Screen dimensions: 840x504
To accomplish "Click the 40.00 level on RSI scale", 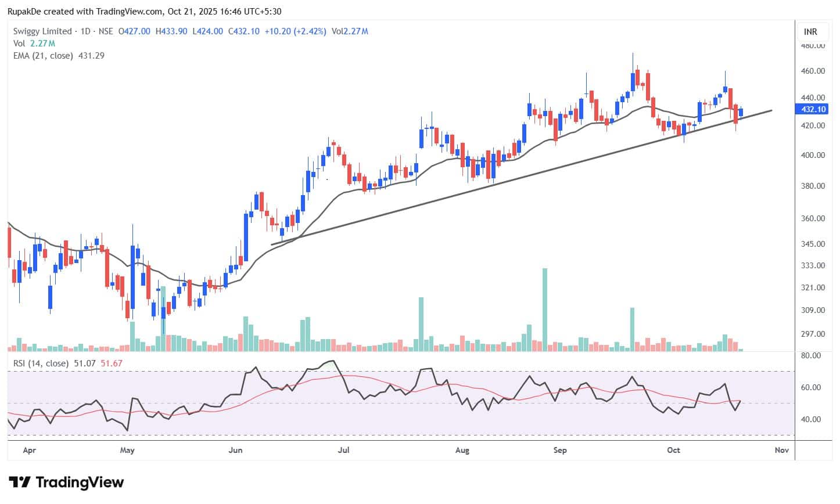I will coord(810,419).
